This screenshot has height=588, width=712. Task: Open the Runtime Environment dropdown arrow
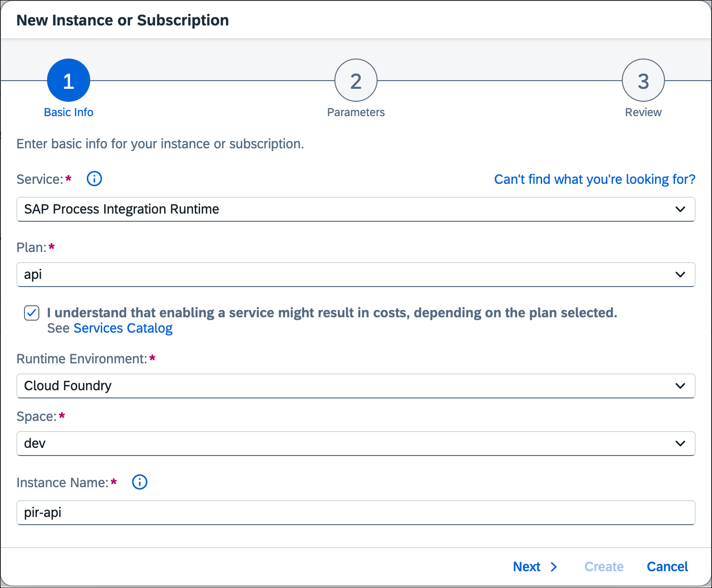(680, 386)
